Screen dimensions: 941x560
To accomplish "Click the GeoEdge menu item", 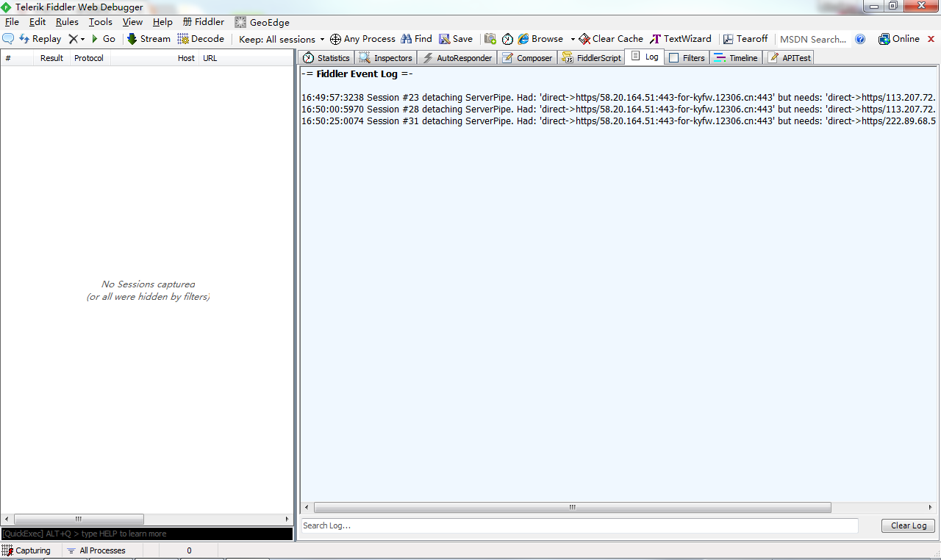I will [262, 22].
